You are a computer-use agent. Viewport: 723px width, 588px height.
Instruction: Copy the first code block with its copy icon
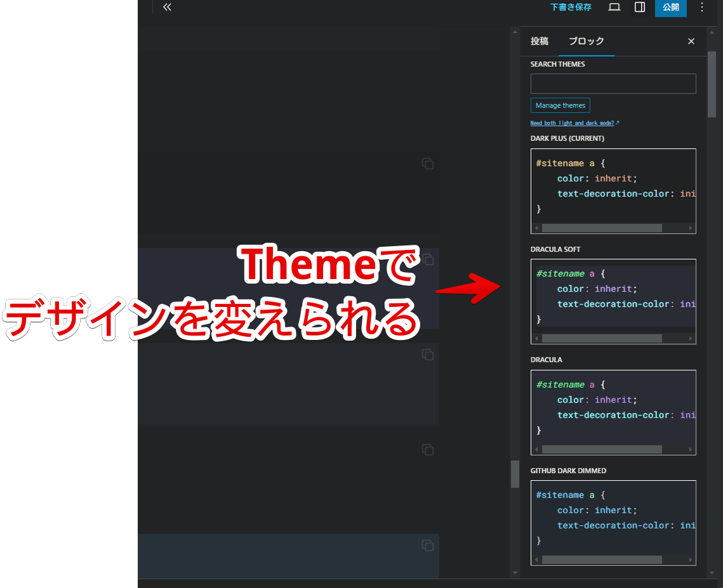(x=428, y=164)
